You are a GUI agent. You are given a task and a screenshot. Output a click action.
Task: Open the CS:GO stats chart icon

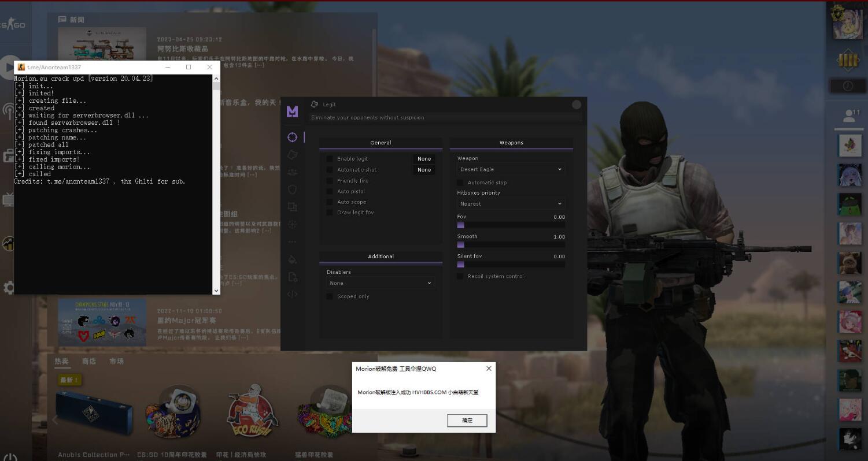click(x=9, y=243)
